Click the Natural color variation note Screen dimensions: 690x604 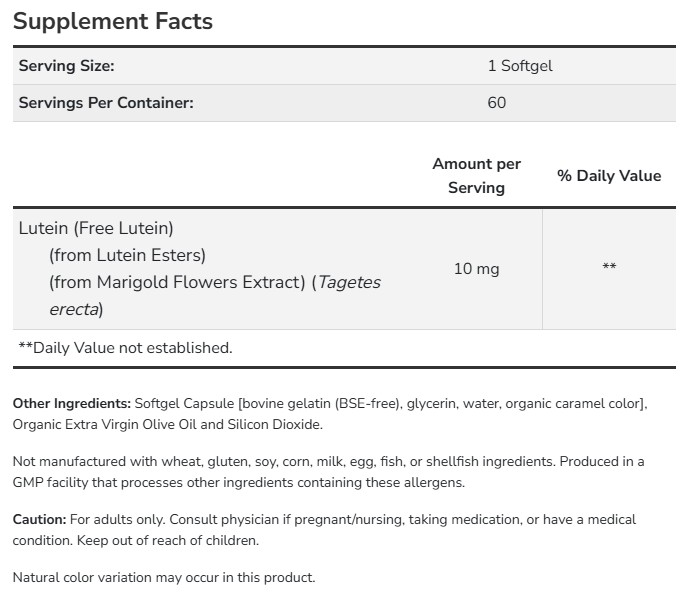164,577
